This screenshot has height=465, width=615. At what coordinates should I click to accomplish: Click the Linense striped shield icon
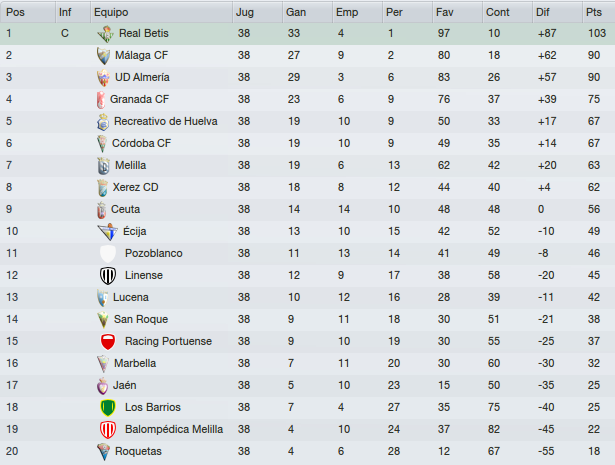coord(108,276)
